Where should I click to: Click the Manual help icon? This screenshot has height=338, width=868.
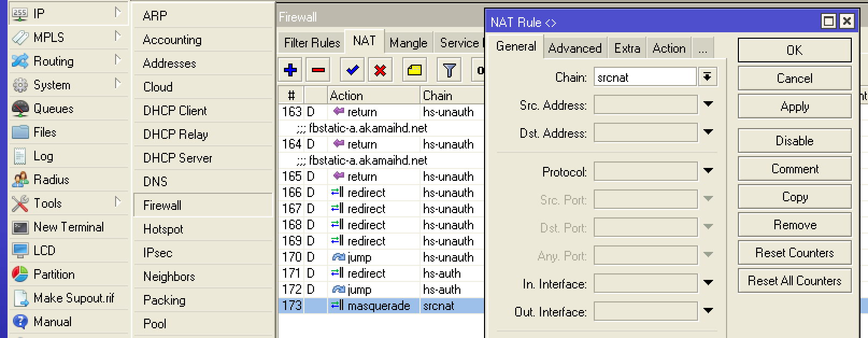point(20,322)
